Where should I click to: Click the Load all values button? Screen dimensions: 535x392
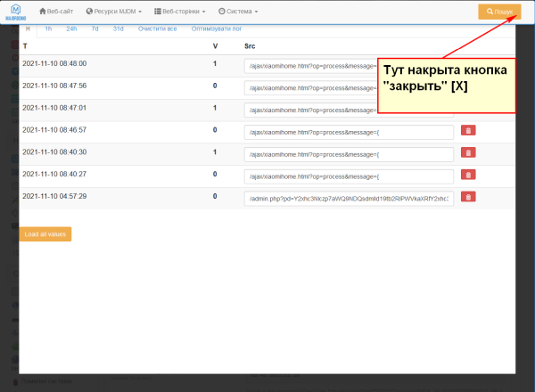[45, 234]
